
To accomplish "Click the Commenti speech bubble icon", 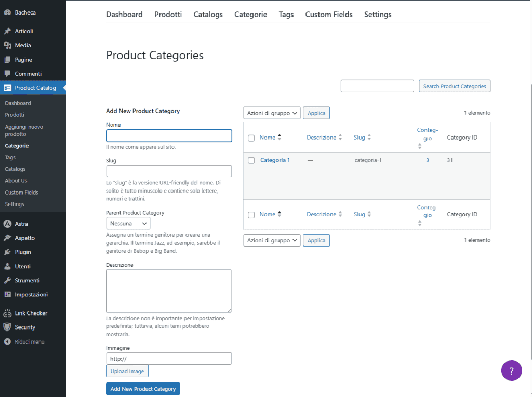I will 7,74.
